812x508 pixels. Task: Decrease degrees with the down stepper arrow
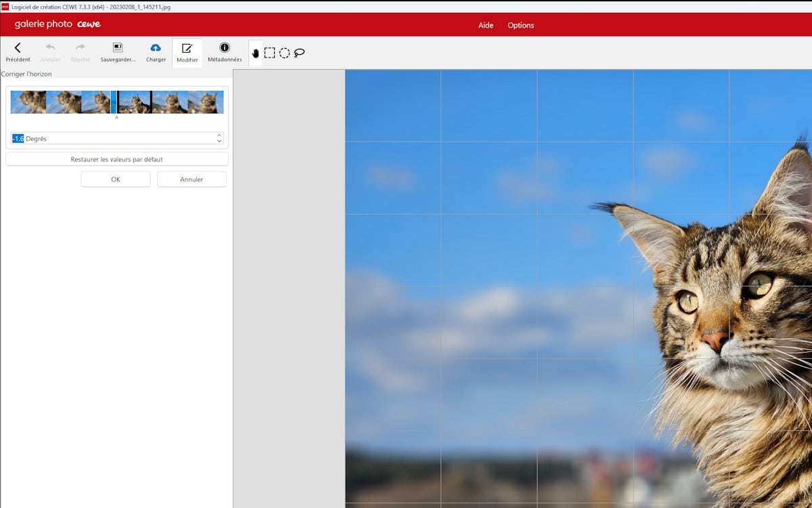pyautogui.click(x=219, y=141)
